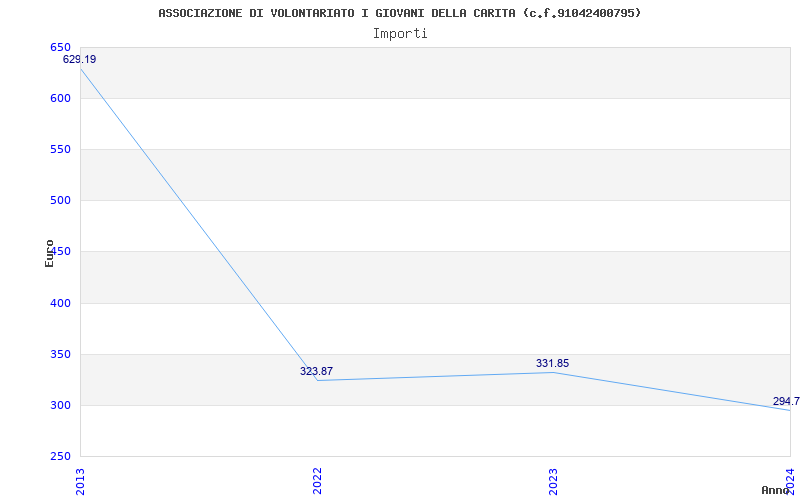Click the 350 y-axis value
Image resolution: width=800 pixels, height=500 pixels.
[60, 354]
